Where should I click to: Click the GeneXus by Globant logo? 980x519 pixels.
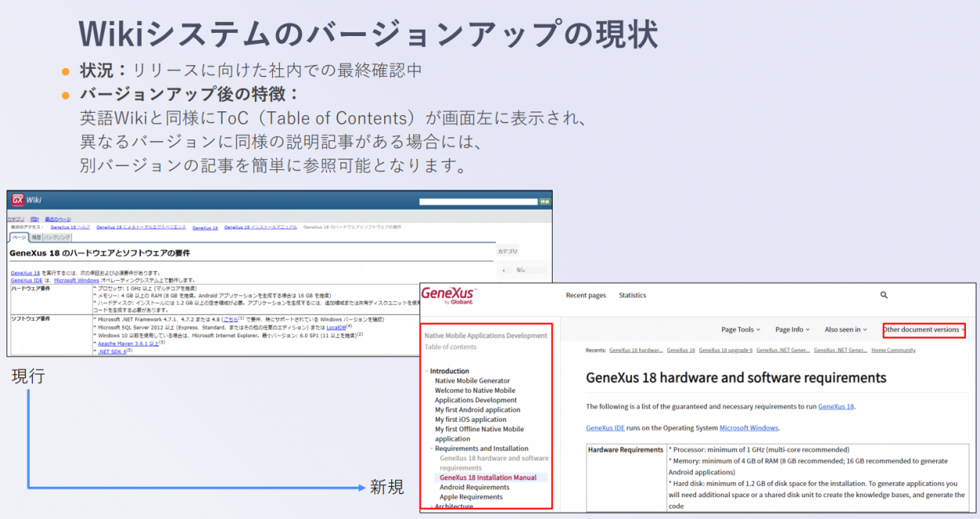[449, 295]
